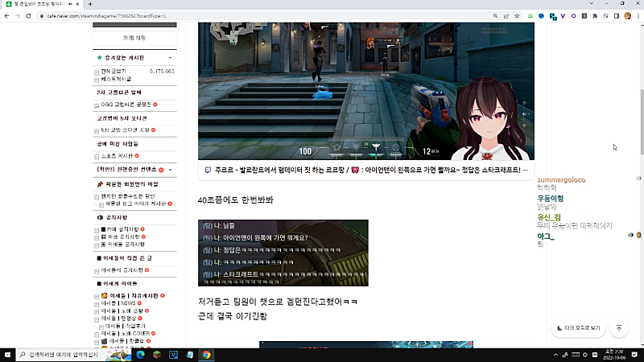
Task: Bookmark this page with the star icon
Action: [517, 16]
